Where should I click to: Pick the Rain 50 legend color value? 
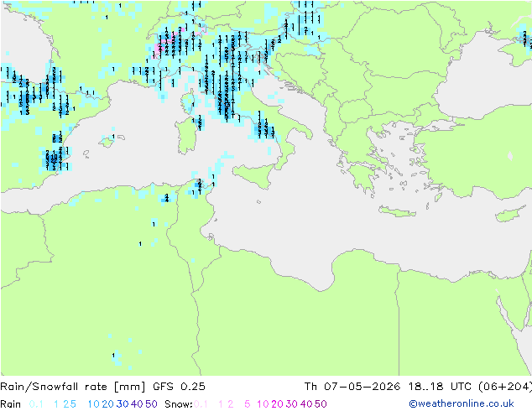[x=151, y=404]
